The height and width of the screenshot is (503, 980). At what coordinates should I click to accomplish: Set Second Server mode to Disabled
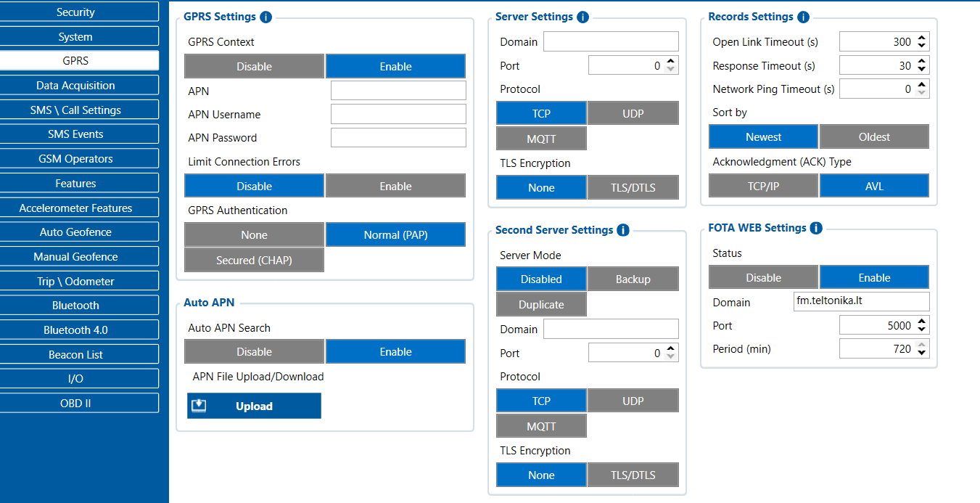tap(541, 279)
